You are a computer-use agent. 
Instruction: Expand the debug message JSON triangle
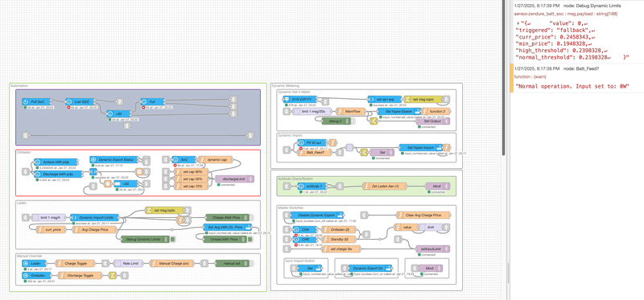[518, 23]
